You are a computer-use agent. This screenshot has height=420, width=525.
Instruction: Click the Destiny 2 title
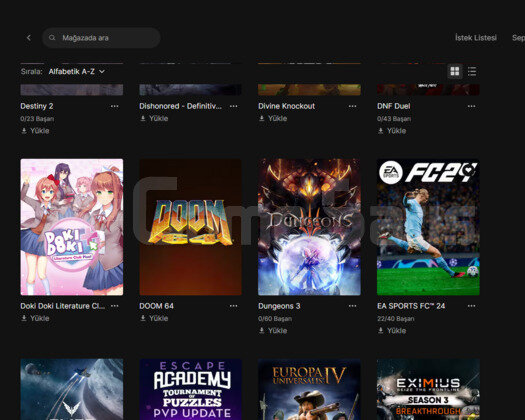[x=37, y=106]
